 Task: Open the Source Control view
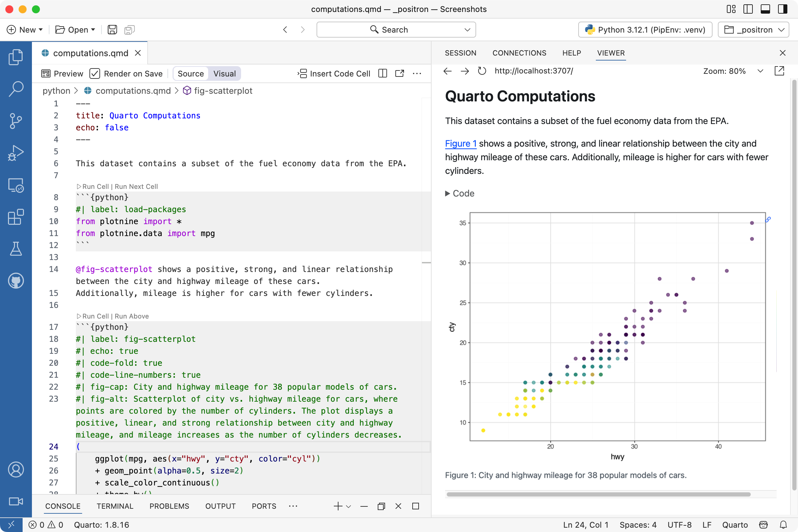pyautogui.click(x=16, y=121)
